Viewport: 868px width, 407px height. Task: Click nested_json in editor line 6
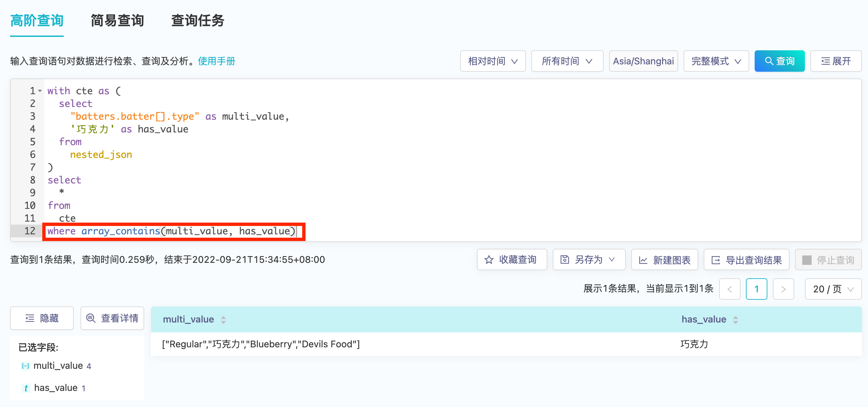click(x=101, y=155)
